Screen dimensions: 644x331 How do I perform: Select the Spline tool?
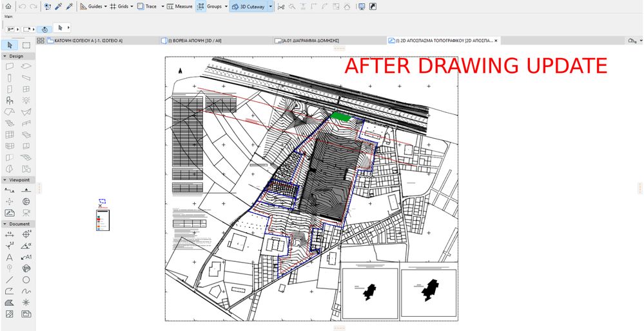point(26,291)
